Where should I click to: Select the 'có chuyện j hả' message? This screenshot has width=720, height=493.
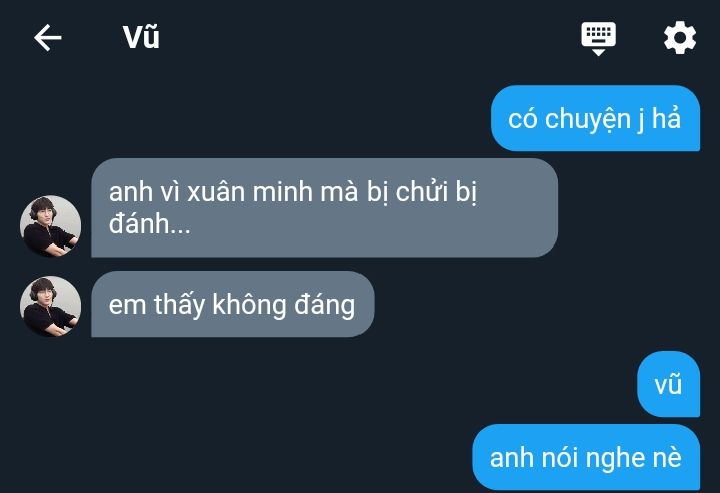tap(595, 118)
